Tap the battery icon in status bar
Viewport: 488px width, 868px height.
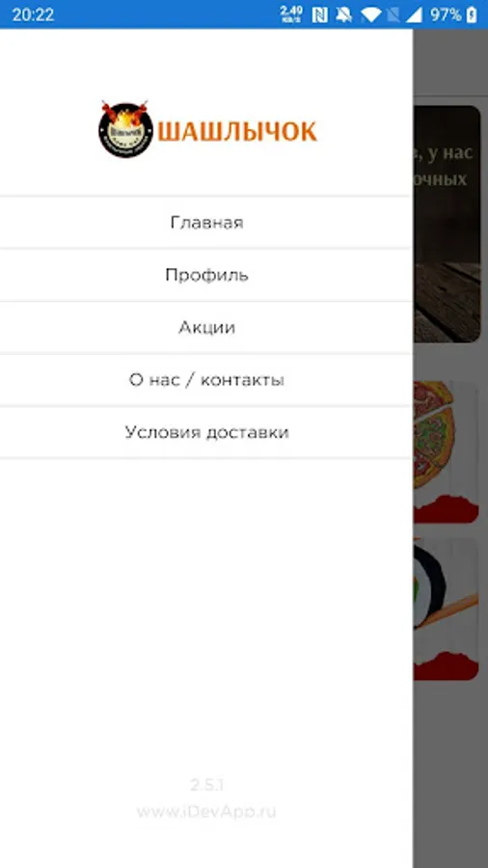point(472,14)
